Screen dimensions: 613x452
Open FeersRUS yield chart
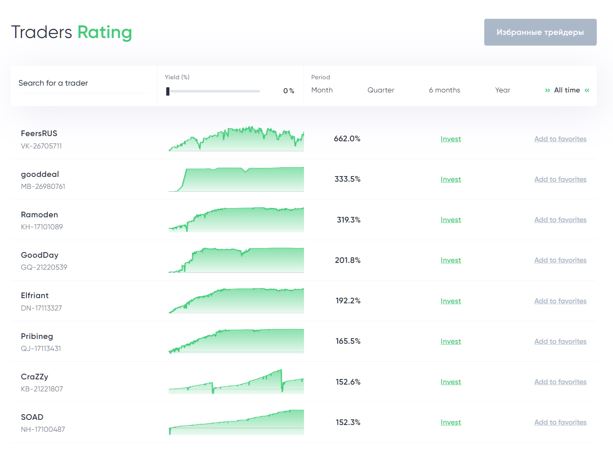(x=236, y=139)
